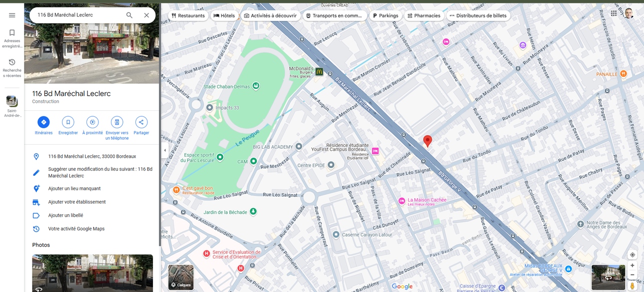Open photo thumbnail under Photos section

click(92, 273)
